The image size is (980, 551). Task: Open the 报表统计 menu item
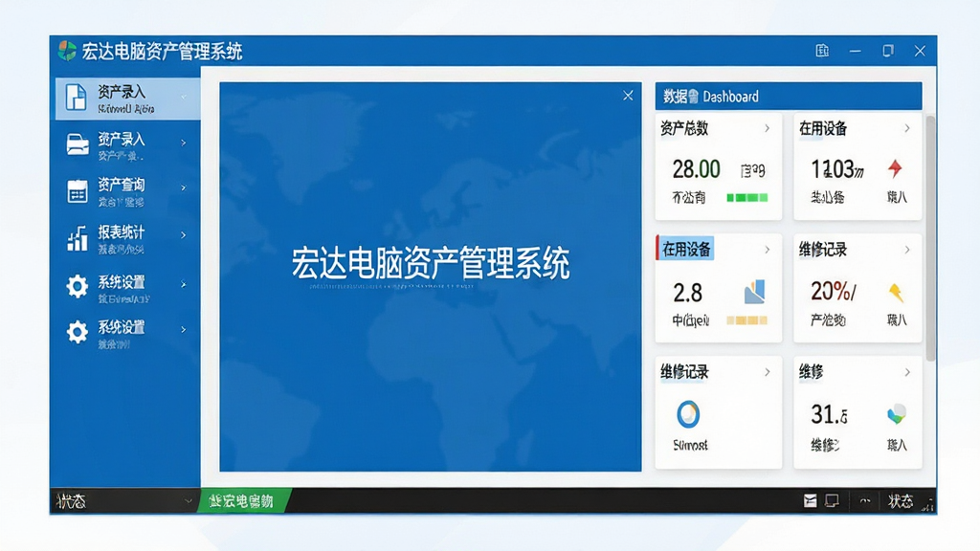click(127, 238)
